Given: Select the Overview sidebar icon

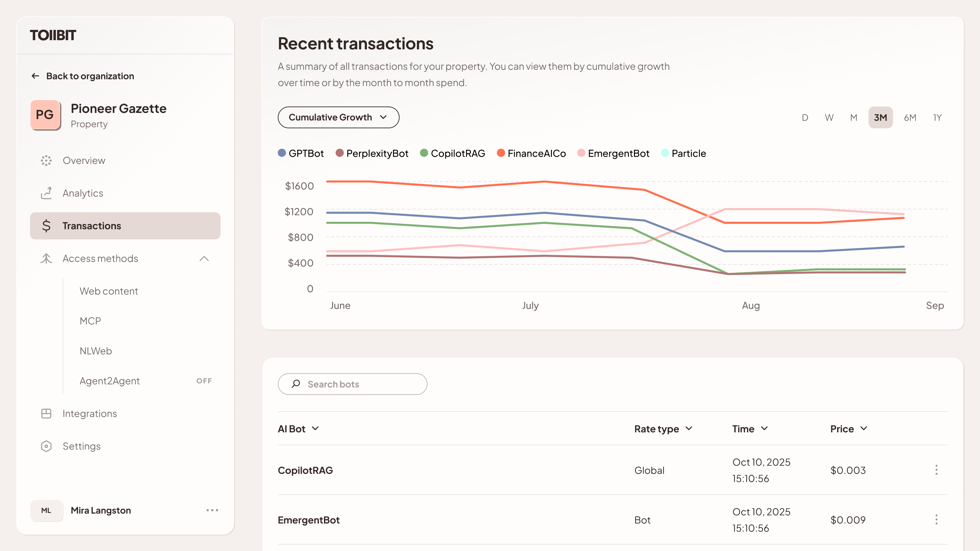Looking at the screenshot, I should tap(46, 160).
